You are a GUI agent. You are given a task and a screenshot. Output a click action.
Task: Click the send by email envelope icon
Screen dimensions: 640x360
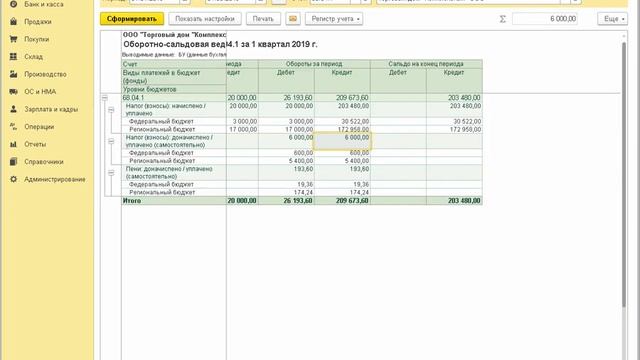click(x=293, y=19)
